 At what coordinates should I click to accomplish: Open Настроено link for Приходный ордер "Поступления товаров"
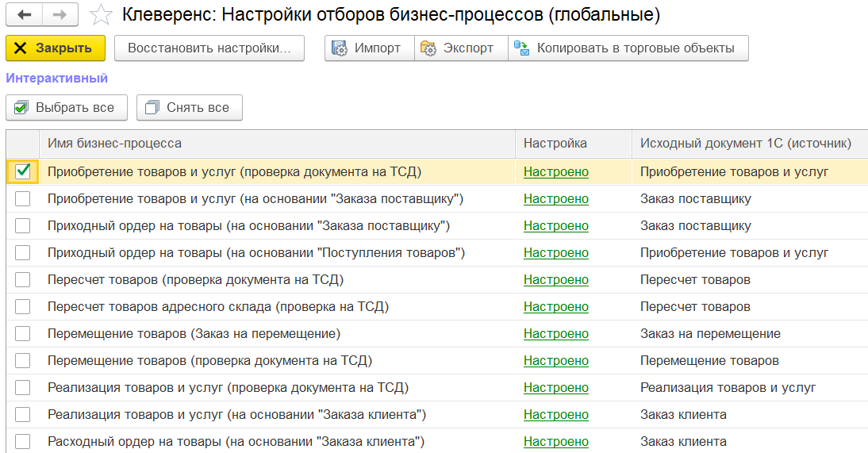coord(555,252)
